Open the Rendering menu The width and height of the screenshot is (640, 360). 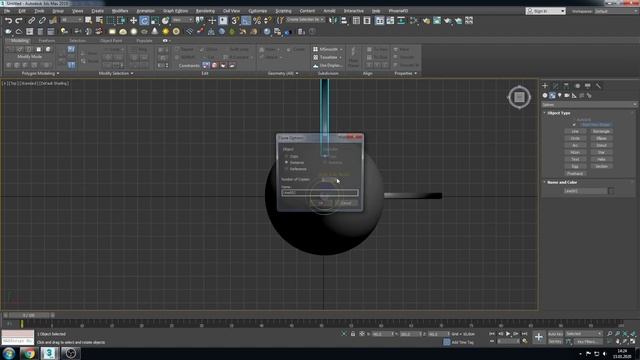[205, 11]
